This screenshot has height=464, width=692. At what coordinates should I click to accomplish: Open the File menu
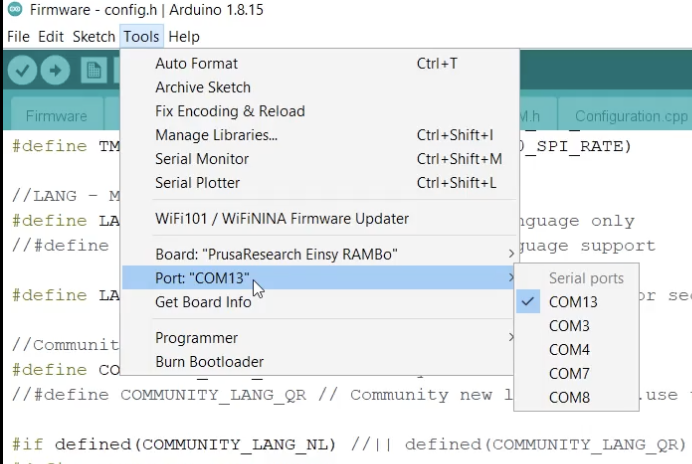18,37
